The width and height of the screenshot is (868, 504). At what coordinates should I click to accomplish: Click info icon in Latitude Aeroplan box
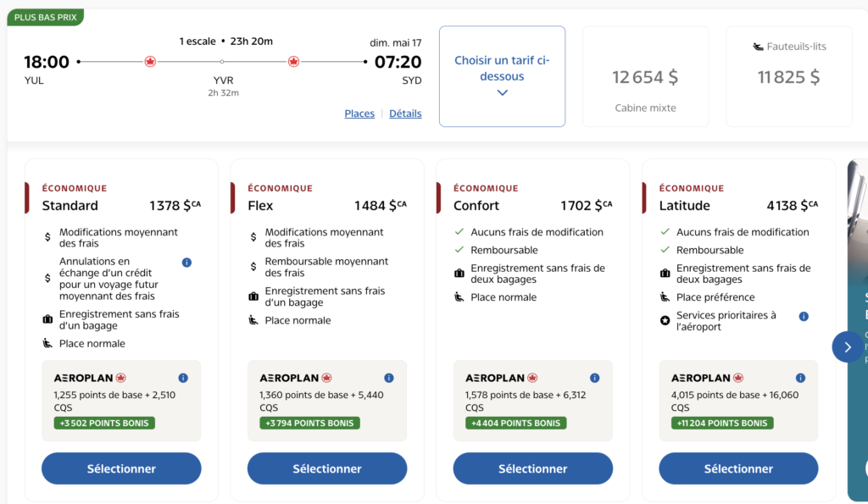801,378
